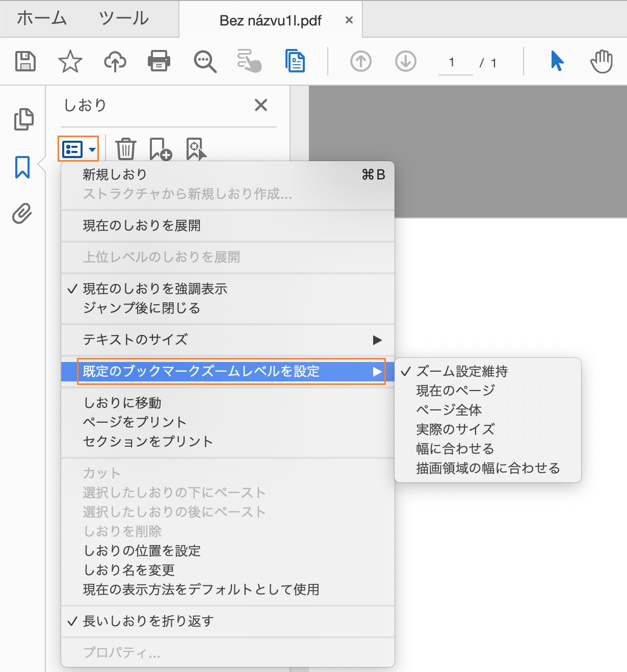The width and height of the screenshot is (627, 672).
Task: Close the しおり panel
Action: click(x=260, y=105)
